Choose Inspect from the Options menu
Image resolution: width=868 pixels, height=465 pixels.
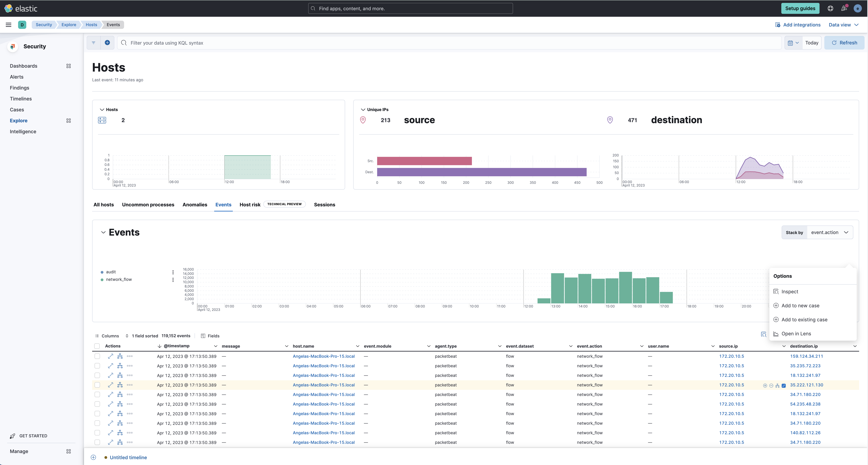coord(790,291)
